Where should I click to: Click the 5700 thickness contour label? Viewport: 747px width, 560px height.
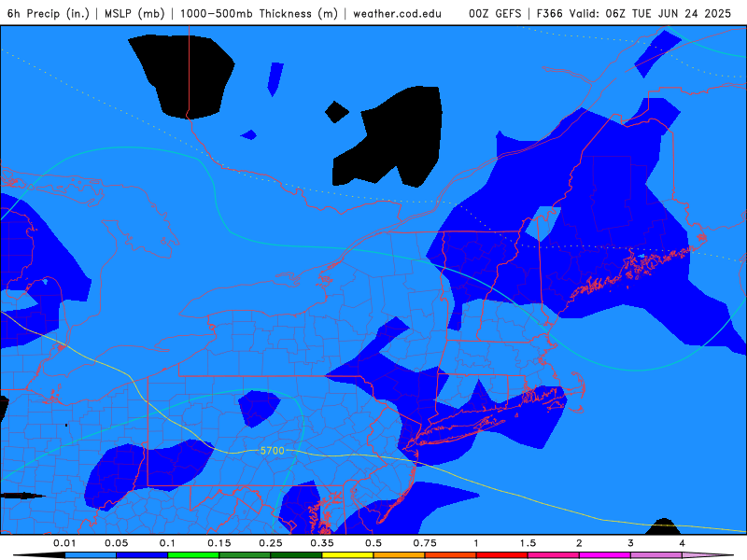point(272,451)
